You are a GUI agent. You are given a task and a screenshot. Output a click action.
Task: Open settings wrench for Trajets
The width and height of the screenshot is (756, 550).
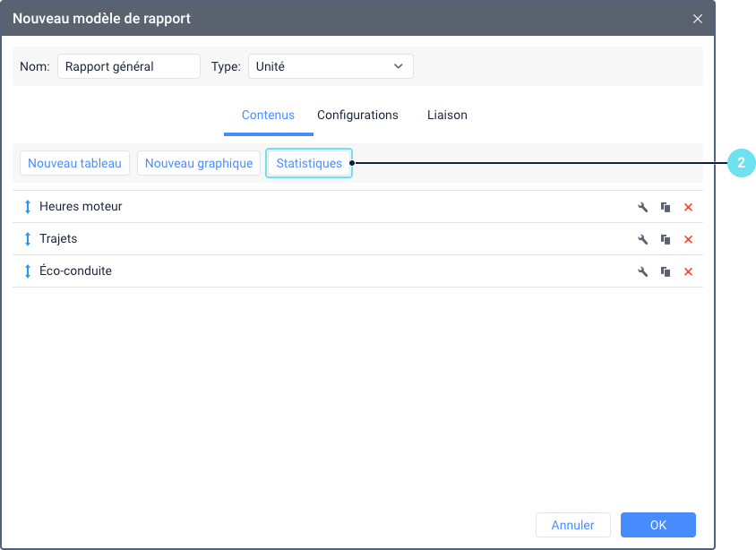tap(642, 239)
